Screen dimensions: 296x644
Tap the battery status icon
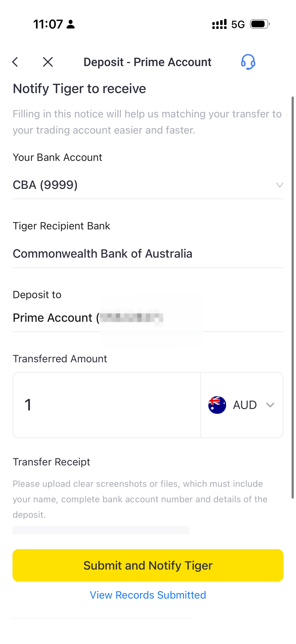260,24
